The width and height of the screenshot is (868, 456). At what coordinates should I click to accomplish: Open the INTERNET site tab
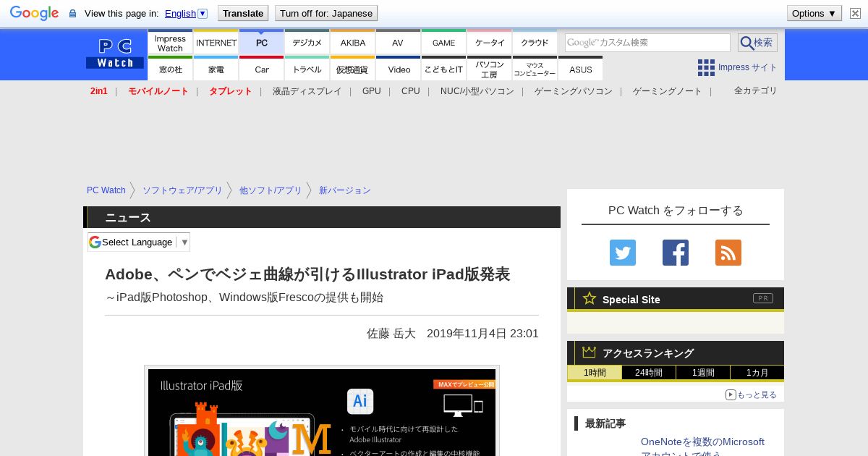point(216,43)
